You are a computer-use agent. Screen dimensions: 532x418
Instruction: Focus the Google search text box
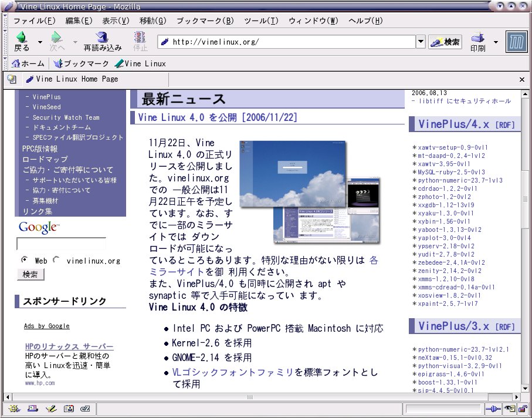point(61,244)
